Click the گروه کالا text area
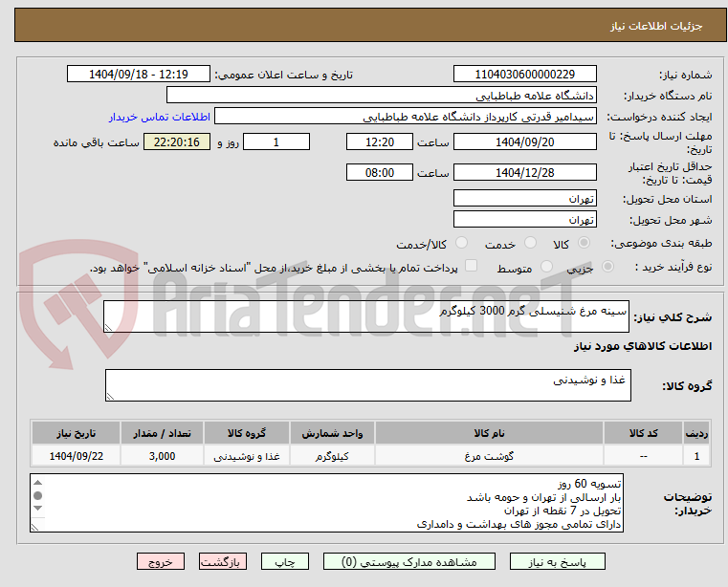The width and height of the screenshot is (728, 587). [x=367, y=385]
